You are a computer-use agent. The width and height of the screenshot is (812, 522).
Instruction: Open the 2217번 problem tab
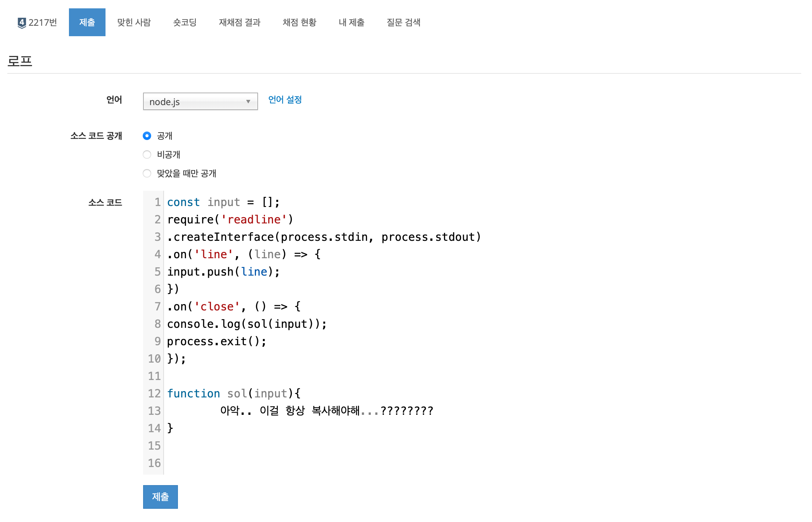37,23
